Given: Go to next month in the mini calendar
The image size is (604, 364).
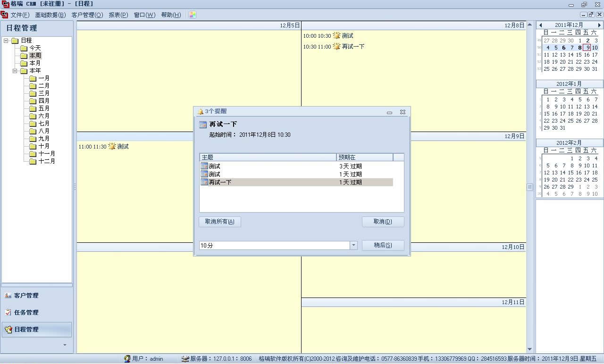Looking at the screenshot, I should [599, 25].
